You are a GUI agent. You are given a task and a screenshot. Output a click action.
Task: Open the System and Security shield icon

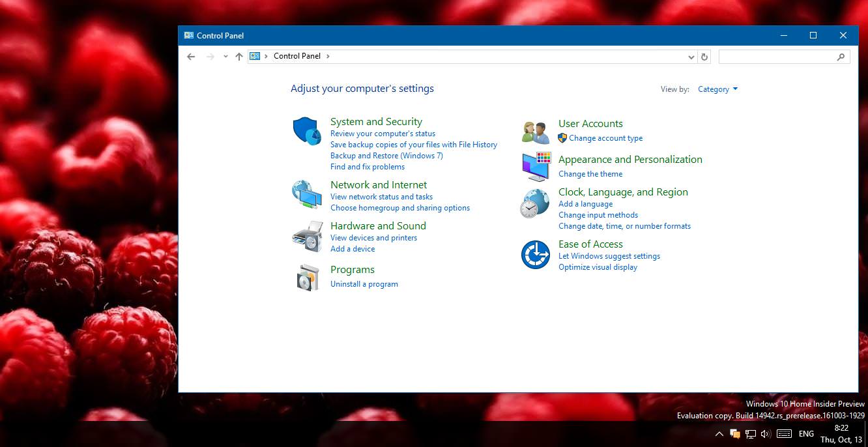point(306,131)
